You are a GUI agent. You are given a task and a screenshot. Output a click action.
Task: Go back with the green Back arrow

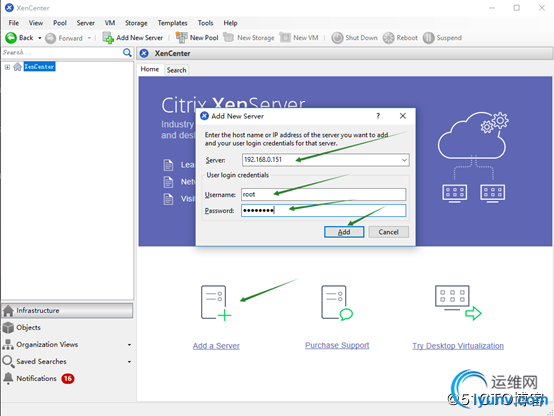[x=11, y=38]
